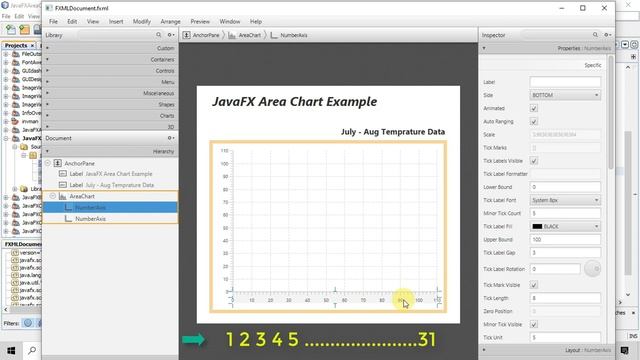Viewport: 640px width, 360px height.
Task: Open the File menu in Scene Builder
Action: pos(53,22)
